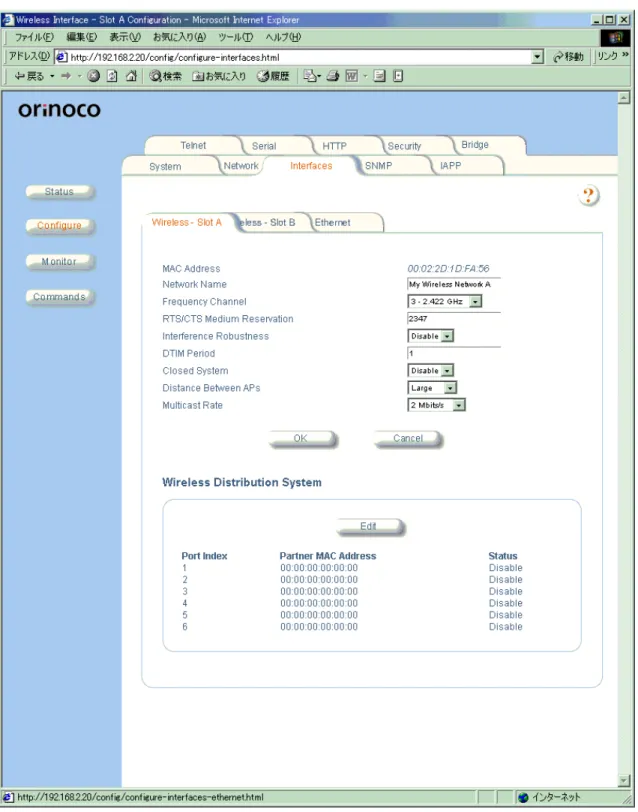638x812 pixels.
Task: Open the Favorites (お気に入り) toolbar button
Action: pos(219,77)
